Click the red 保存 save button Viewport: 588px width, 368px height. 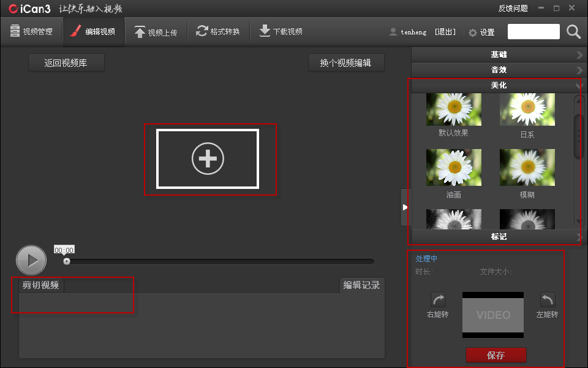pos(496,355)
